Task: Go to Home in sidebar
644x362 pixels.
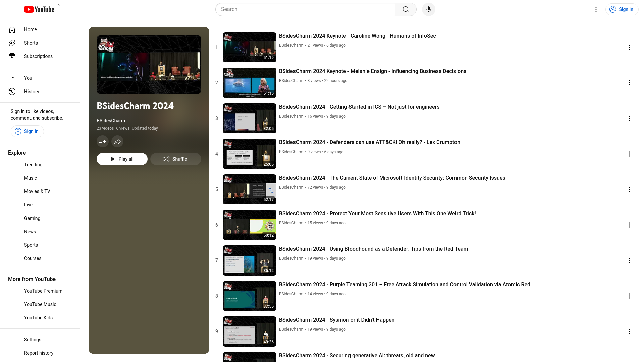Action: (x=40, y=29)
